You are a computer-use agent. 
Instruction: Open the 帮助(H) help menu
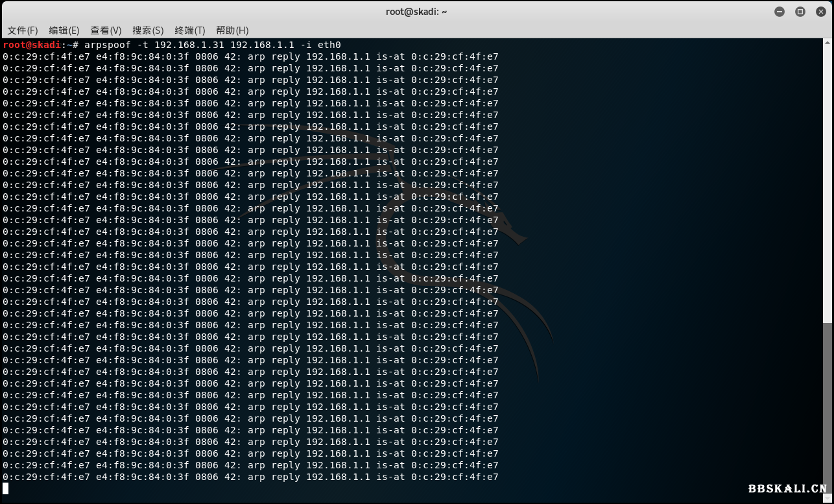click(x=232, y=30)
